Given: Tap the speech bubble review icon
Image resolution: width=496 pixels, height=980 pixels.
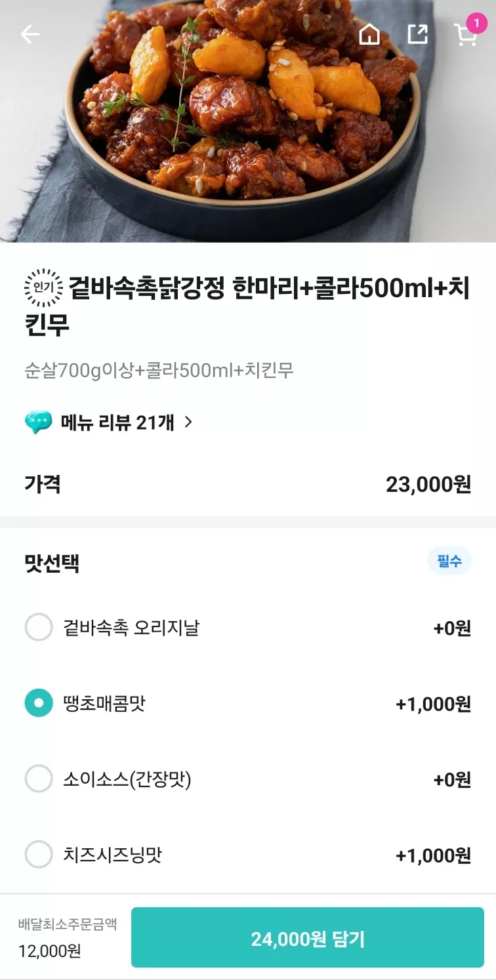Looking at the screenshot, I should [x=38, y=422].
